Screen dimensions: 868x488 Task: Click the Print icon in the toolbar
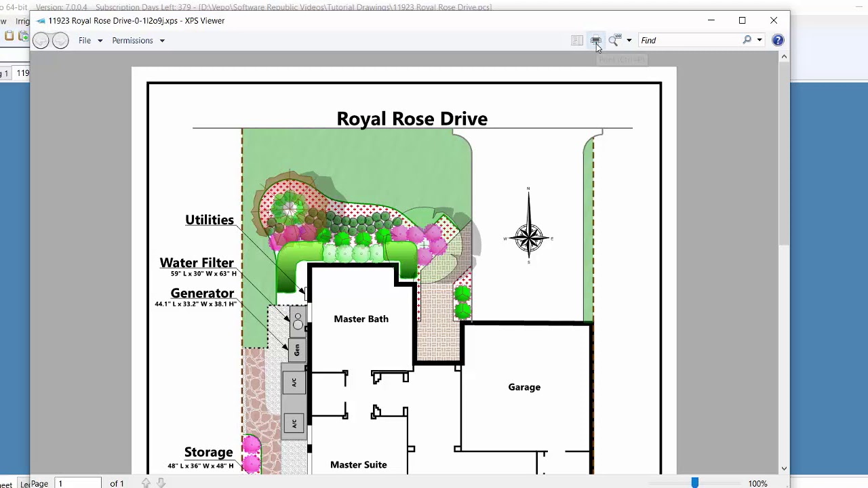(595, 41)
